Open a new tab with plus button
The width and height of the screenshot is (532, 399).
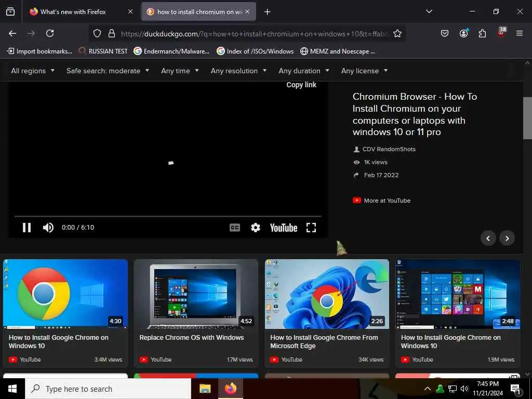point(267,12)
